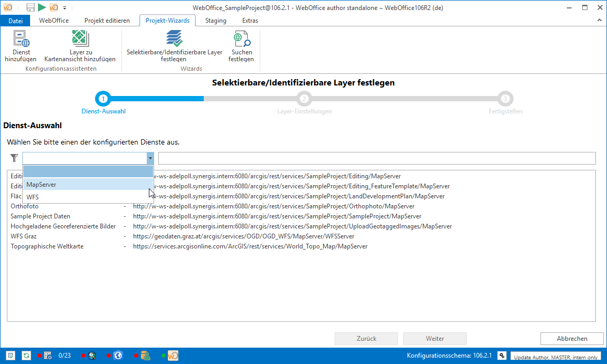The width and height of the screenshot is (607, 364).
Task: Switch to the Staging ribbon tab
Action: (x=215, y=21)
